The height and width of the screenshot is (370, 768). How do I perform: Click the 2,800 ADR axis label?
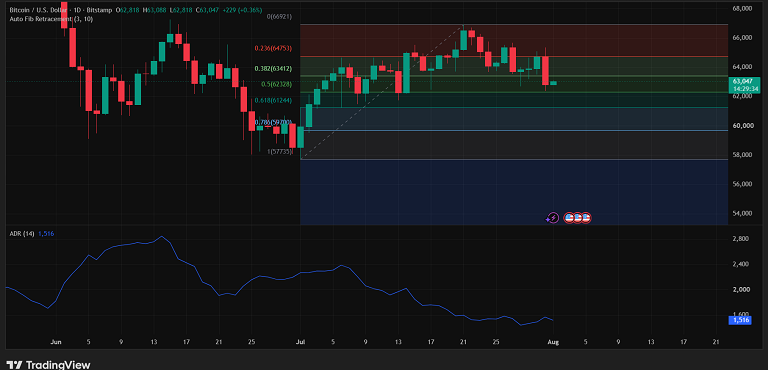click(741, 239)
